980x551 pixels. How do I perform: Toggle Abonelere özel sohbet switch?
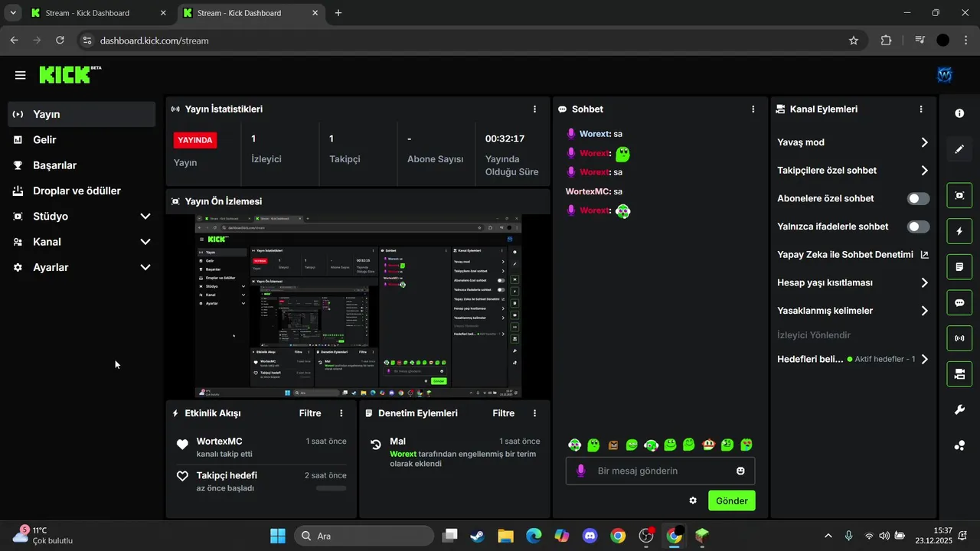coord(919,198)
